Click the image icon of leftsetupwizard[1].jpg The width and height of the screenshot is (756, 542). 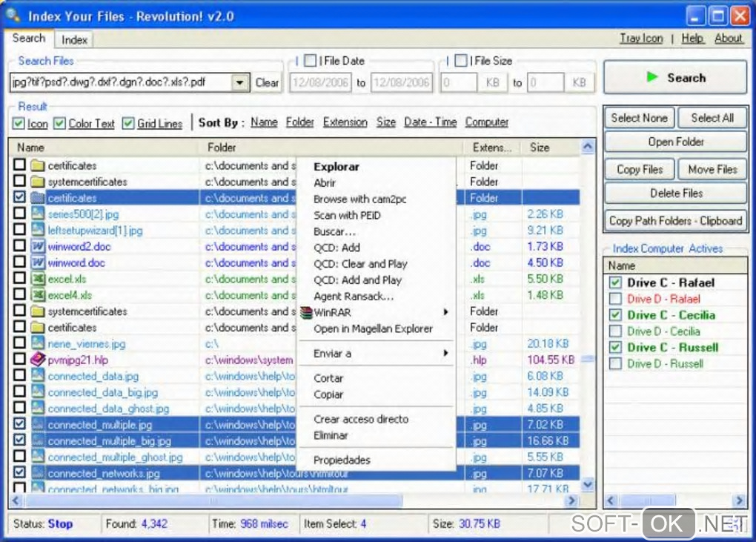[38, 230]
